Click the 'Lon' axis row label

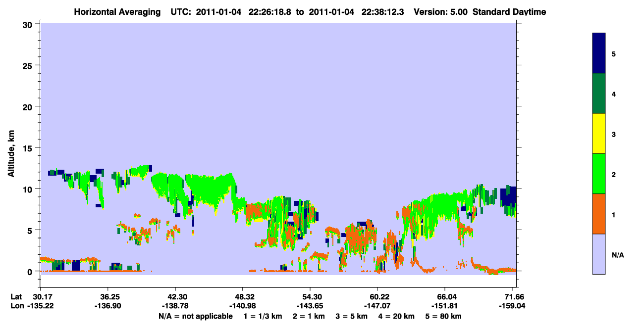pos(16,306)
